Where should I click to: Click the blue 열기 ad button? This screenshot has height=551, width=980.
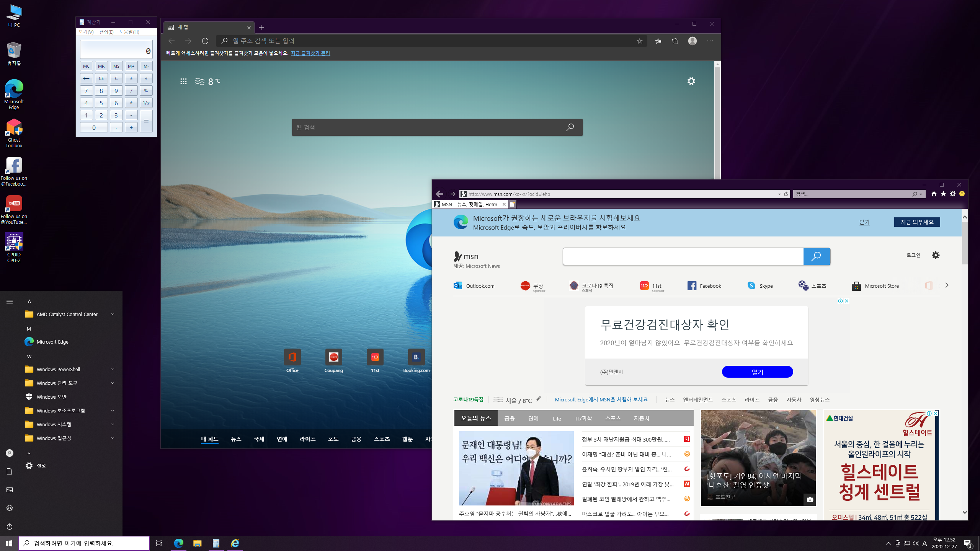tap(757, 372)
